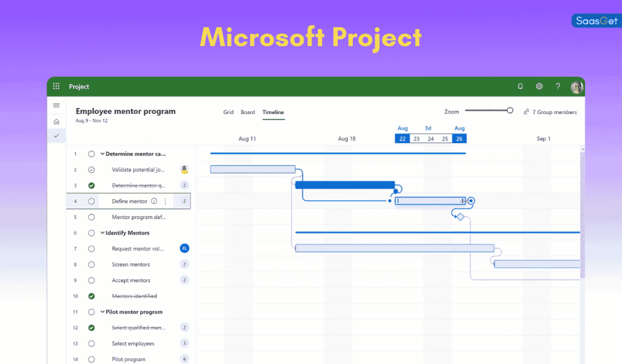Select date 24 in timeline header

click(431, 139)
